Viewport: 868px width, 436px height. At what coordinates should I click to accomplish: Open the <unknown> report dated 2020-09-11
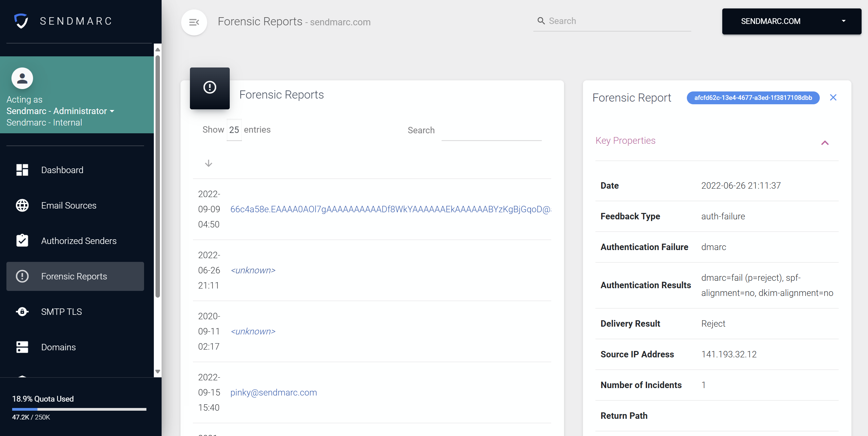pos(253,331)
